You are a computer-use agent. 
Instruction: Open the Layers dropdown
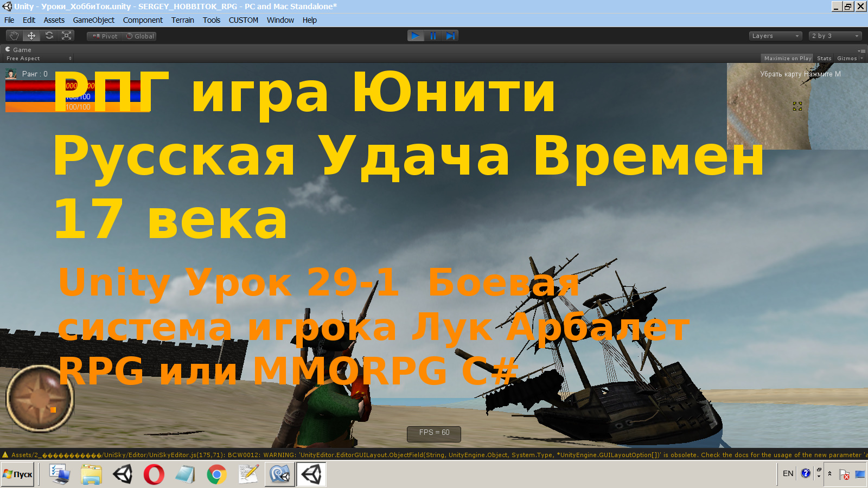click(x=775, y=36)
